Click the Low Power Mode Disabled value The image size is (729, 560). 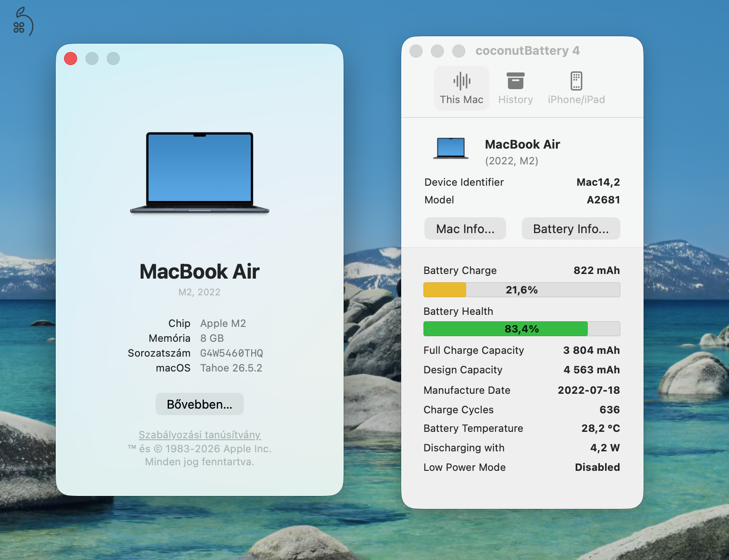pos(598,467)
